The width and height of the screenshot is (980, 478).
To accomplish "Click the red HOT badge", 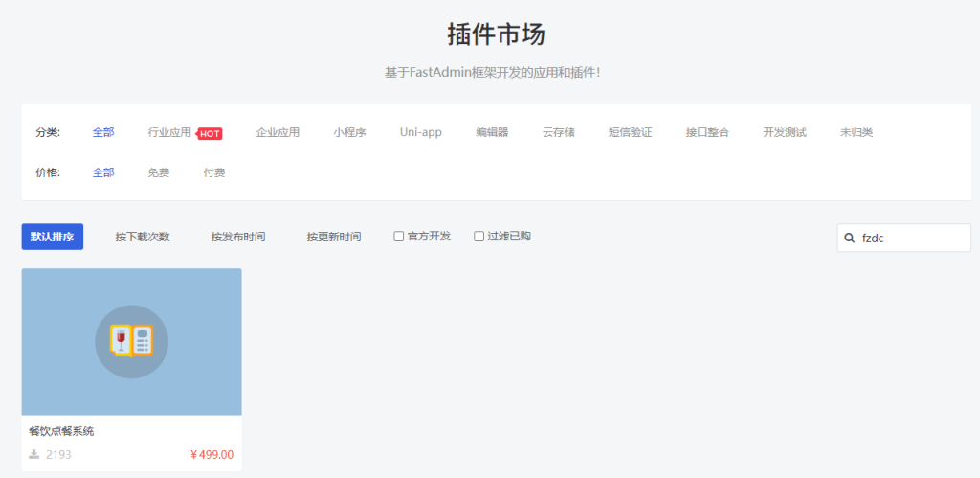I will (210, 133).
